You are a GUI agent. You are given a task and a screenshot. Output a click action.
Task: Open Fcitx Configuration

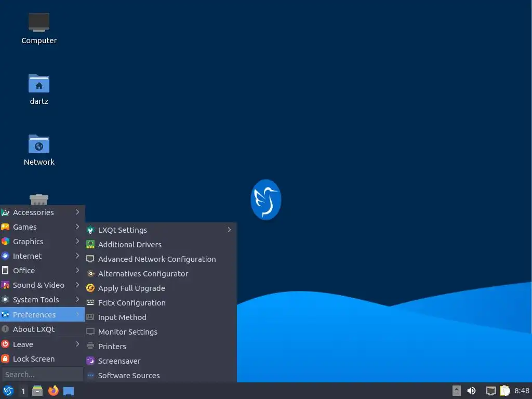click(x=161, y=303)
